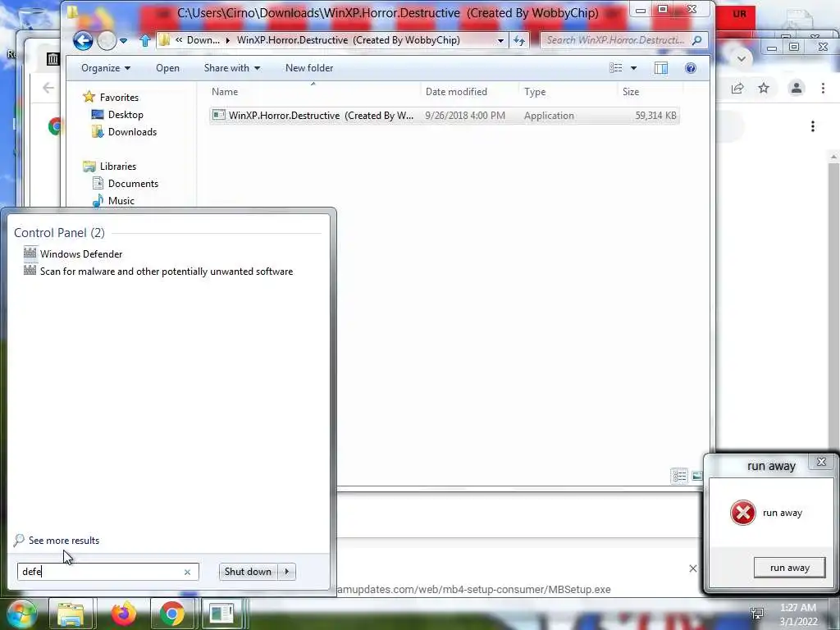Open Scan for malware result
The width and height of the screenshot is (840, 630).
(x=158, y=271)
